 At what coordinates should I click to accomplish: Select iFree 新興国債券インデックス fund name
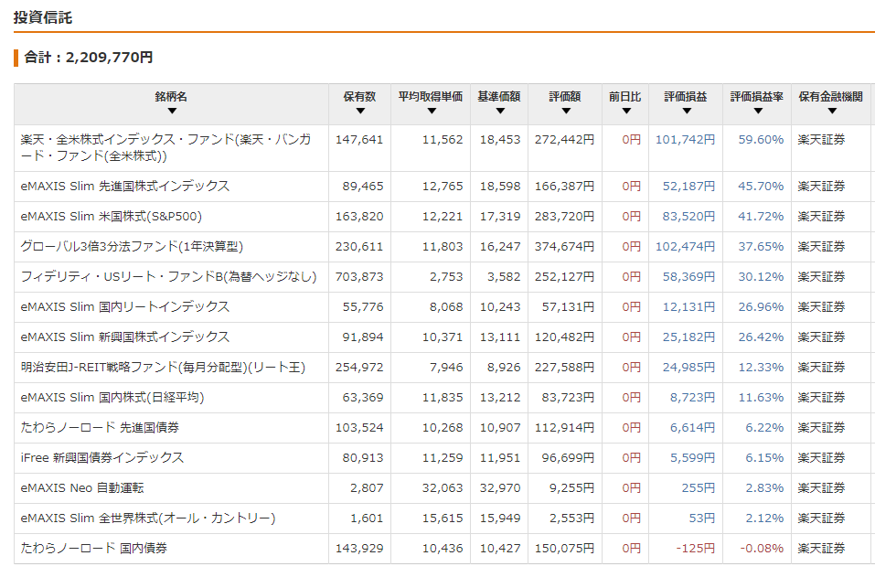(x=102, y=457)
